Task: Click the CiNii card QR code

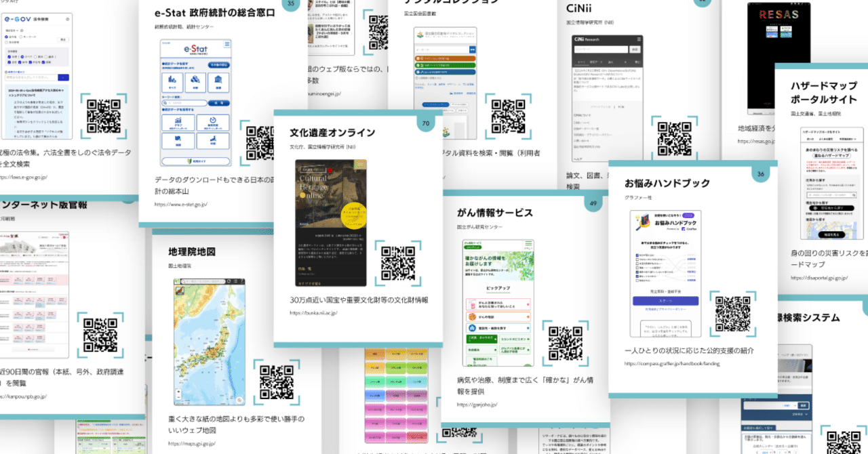Action: tap(675, 138)
